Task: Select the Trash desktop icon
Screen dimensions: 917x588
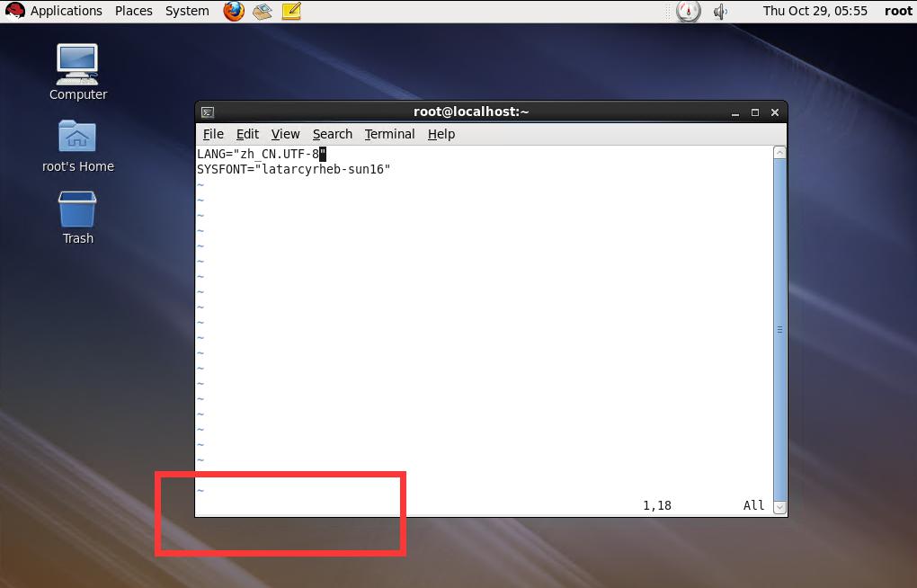Action: click(x=78, y=218)
